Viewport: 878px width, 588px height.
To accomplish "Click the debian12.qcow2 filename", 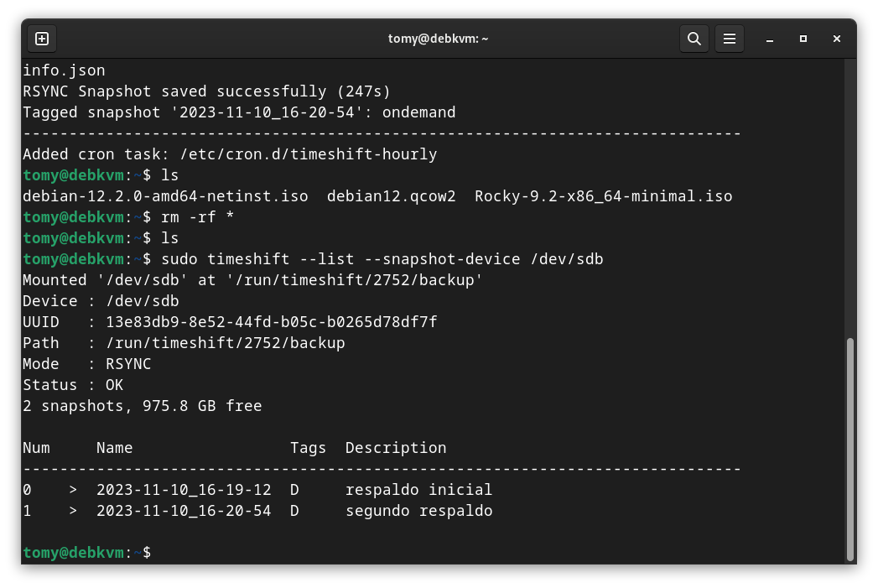I will coord(391,196).
